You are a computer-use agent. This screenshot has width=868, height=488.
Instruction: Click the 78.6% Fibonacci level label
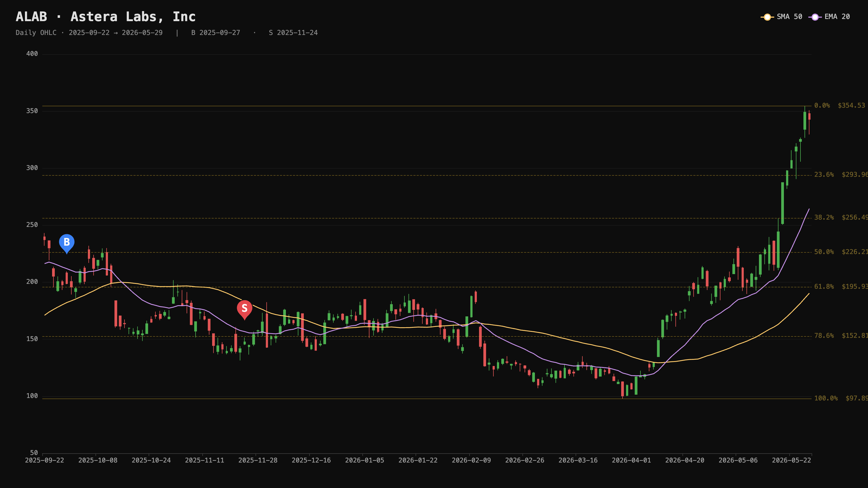point(824,336)
